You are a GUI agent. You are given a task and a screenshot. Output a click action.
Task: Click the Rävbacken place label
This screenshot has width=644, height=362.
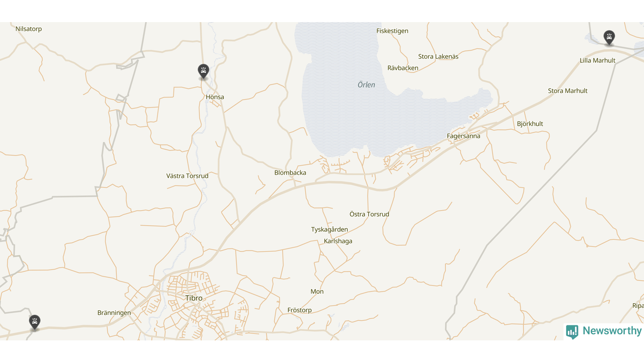point(403,68)
